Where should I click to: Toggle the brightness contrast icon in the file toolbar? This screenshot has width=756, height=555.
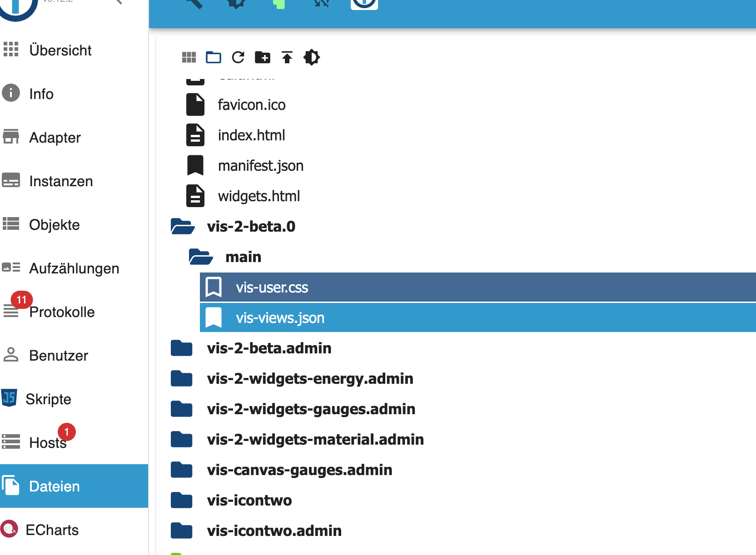tap(312, 57)
